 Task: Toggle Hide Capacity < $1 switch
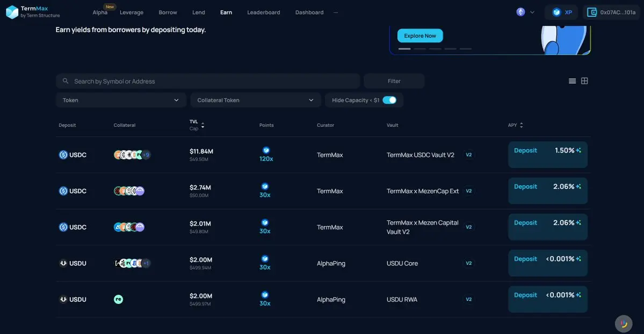tap(389, 100)
